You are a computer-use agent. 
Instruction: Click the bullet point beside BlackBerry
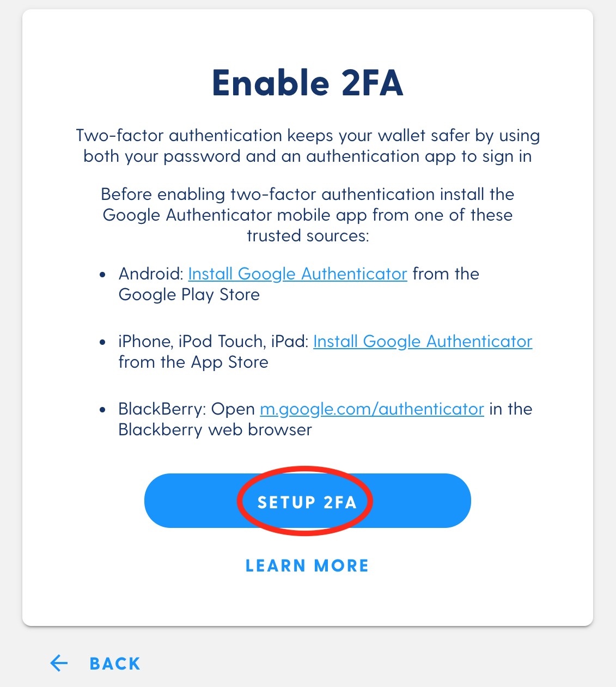[x=102, y=410]
